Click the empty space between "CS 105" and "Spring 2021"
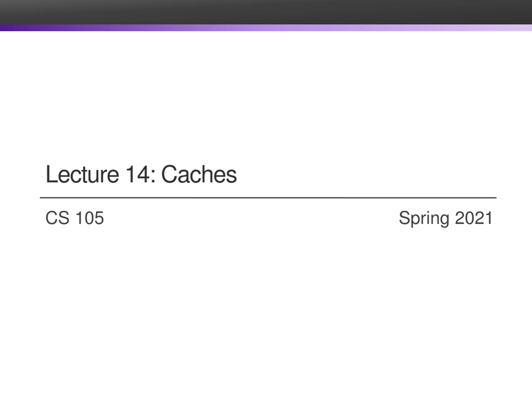Screen dimensions: 532x399 251,218
